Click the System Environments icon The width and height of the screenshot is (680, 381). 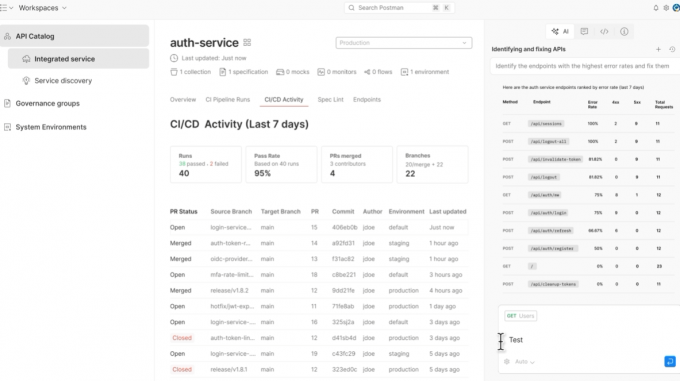(7, 127)
